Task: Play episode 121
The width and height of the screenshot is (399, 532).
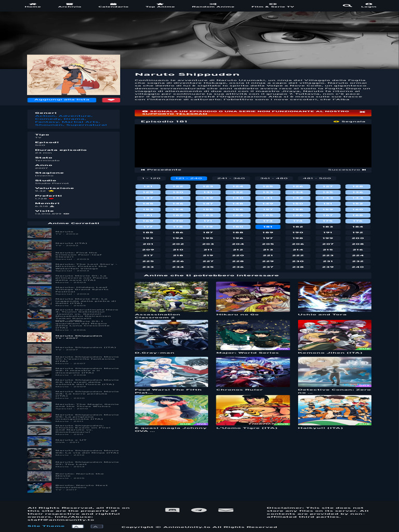Action: pos(148,187)
